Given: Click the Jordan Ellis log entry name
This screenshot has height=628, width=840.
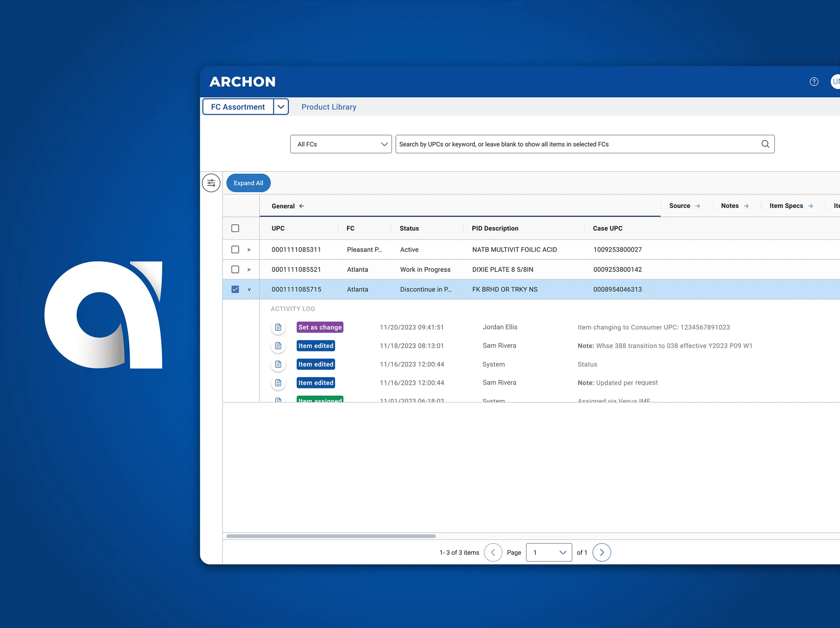Looking at the screenshot, I should (500, 327).
